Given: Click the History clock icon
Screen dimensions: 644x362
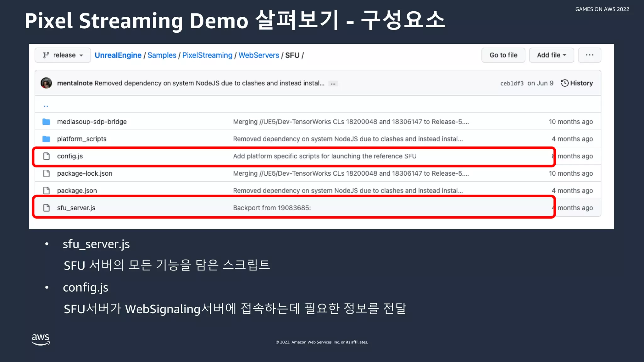Looking at the screenshot, I should [x=565, y=83].
